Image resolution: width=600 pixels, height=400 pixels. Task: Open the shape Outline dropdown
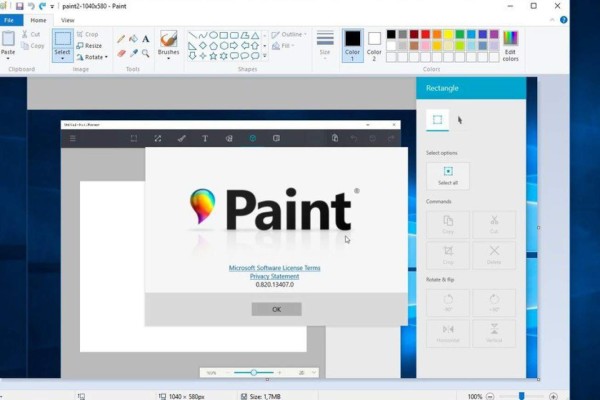pyautogui.click(x=289, y=34)
